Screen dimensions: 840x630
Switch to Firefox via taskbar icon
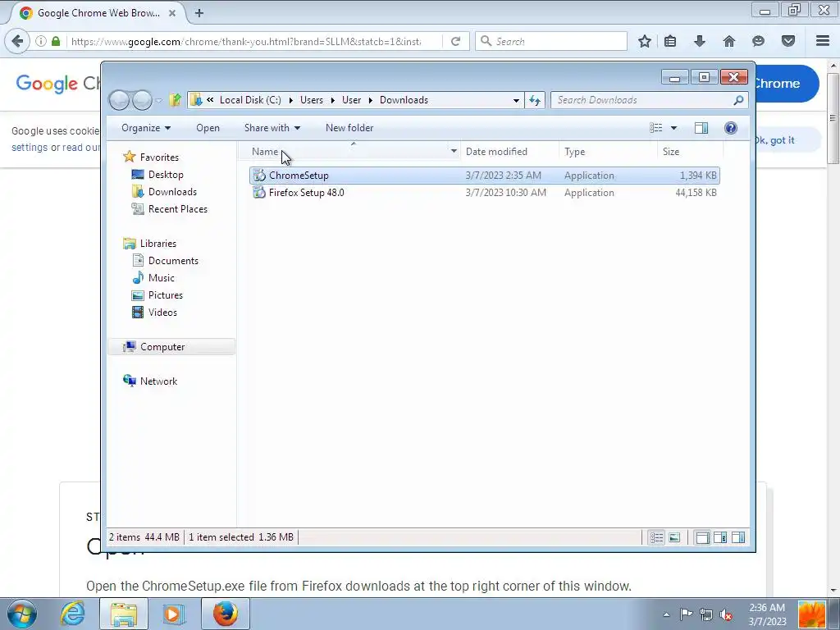tap(226, 614)
